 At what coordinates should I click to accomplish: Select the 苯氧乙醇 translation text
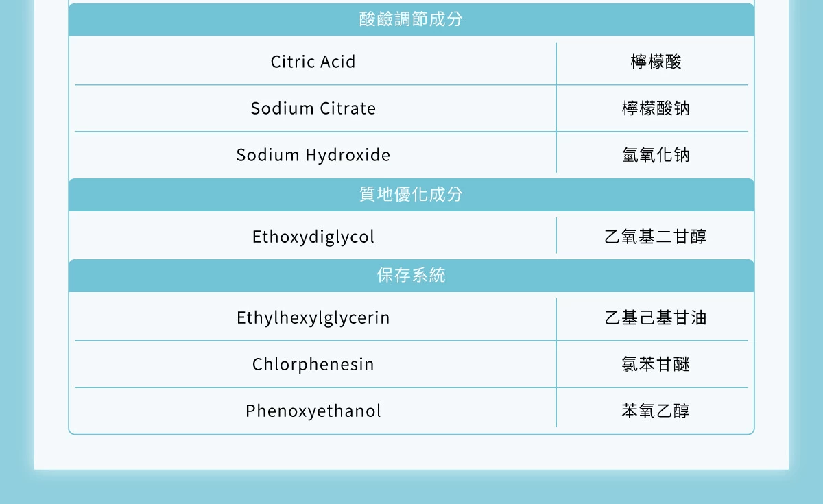click(x=656, y=411)
